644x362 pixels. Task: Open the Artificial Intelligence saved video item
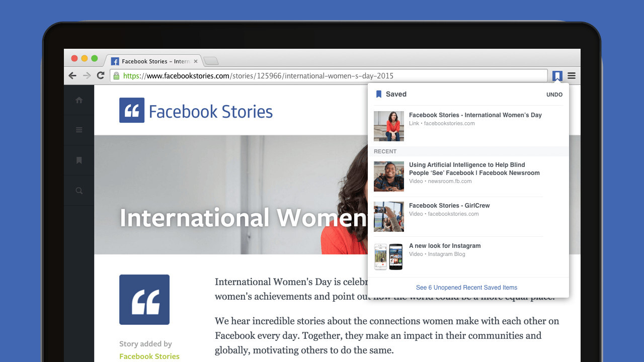(474, 169)
